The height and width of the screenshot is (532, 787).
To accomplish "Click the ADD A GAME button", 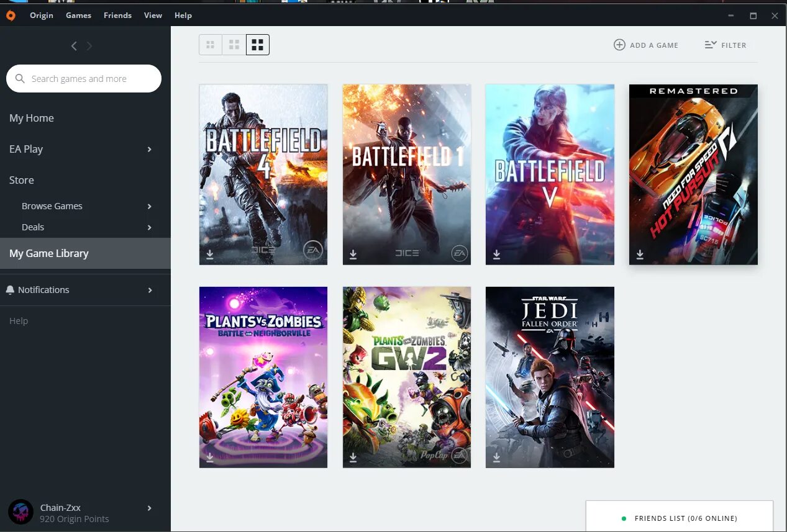I will 646,45.
